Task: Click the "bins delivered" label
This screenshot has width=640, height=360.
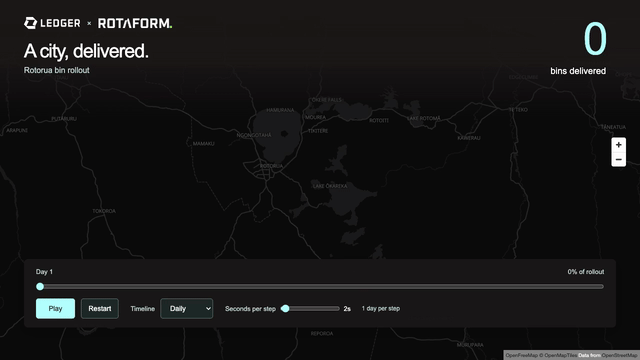Action: [578, 71]
